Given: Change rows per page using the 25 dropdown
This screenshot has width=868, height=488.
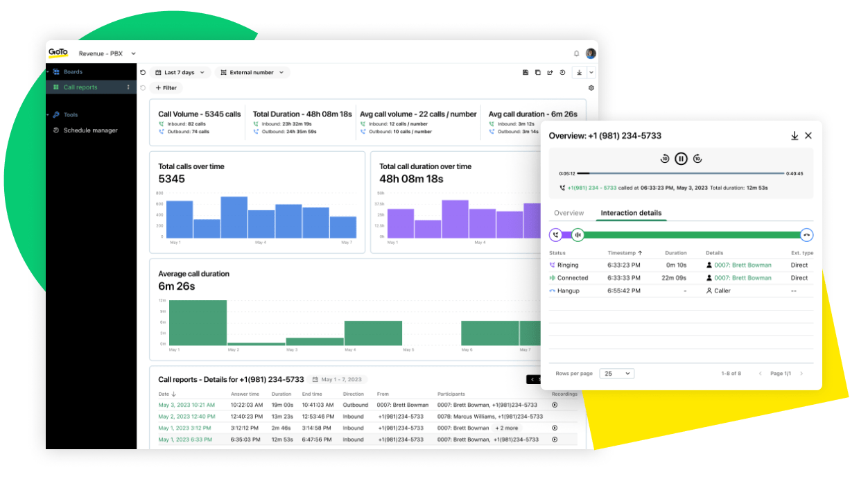Looking at the screenshot, I should pyautogui.click(x=616, y=373).
